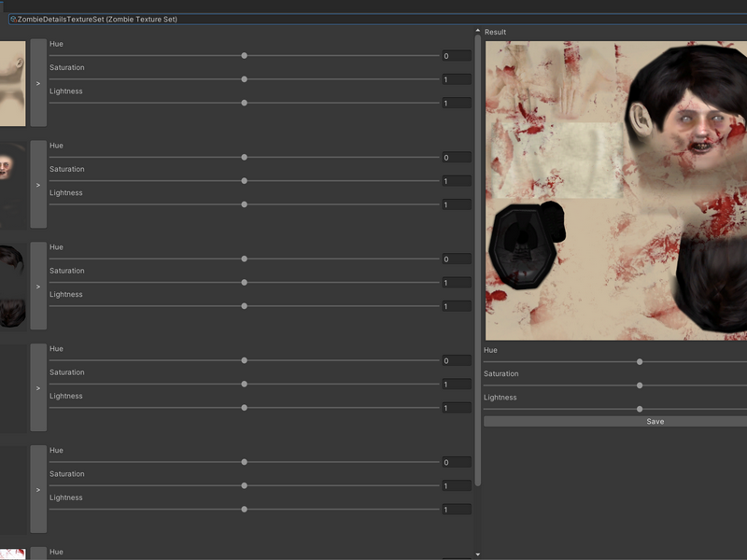Click Saturation value field of the hair layer
This screenshot has height=560, width=747.
click(457, 283)
